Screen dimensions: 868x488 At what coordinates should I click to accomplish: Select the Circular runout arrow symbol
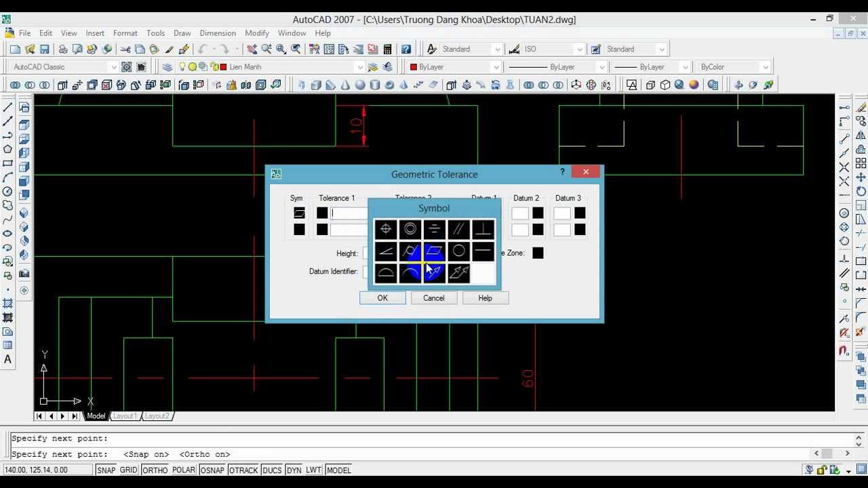click(x=435, y=273)
